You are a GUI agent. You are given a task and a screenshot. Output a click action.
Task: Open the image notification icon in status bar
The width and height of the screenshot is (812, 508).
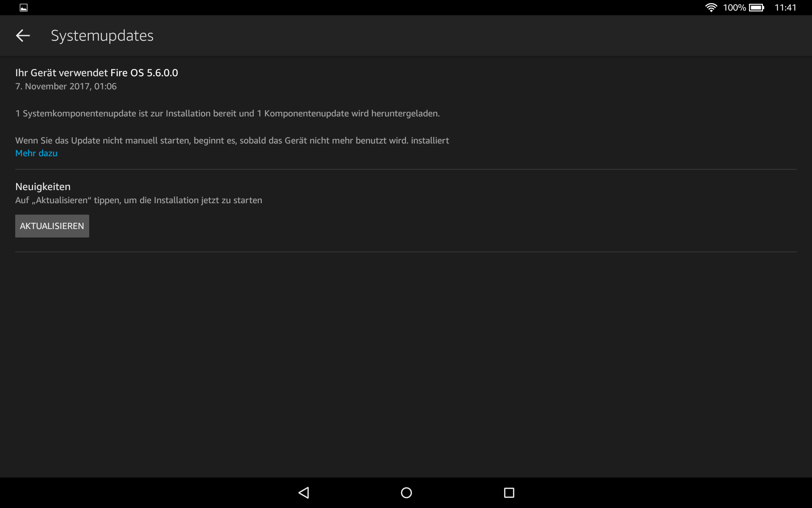[x=24, y=8]
